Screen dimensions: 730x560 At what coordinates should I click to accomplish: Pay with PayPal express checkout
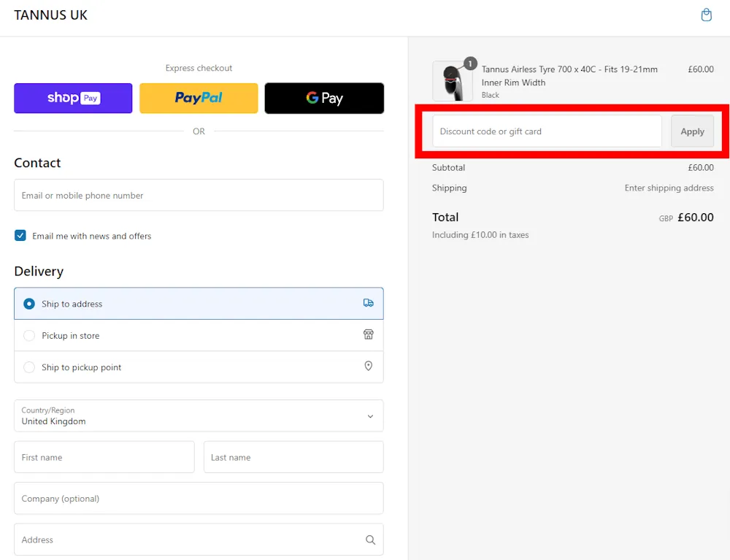click(199, 99)
